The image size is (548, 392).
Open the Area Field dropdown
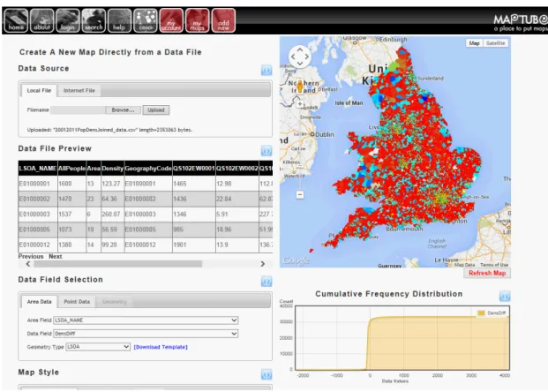(x=146, y=320)
